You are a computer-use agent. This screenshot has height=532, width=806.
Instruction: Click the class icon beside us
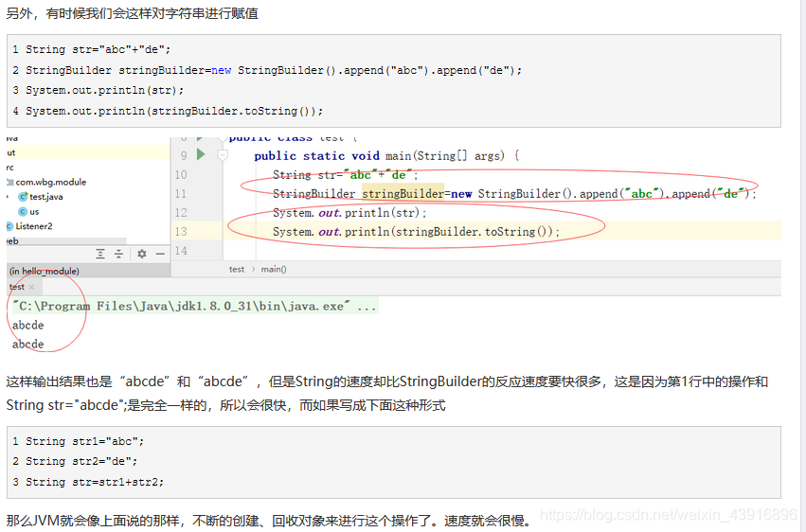(23, 211)
